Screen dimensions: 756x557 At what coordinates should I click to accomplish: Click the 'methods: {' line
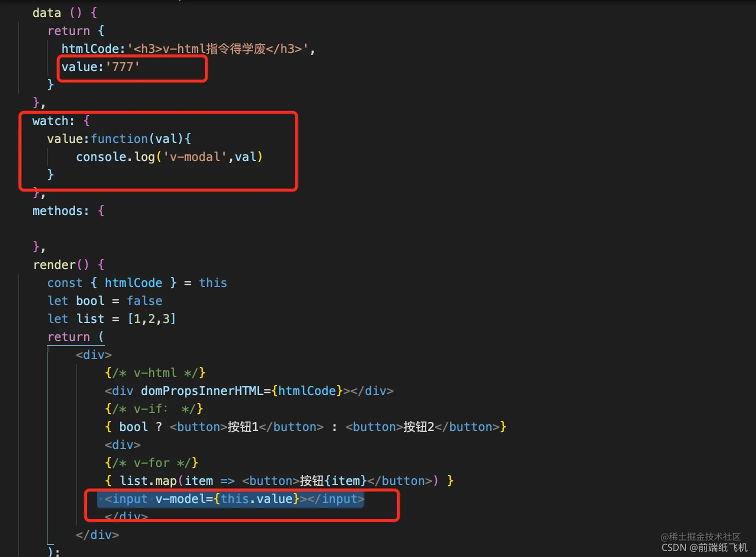click(68, 210)
